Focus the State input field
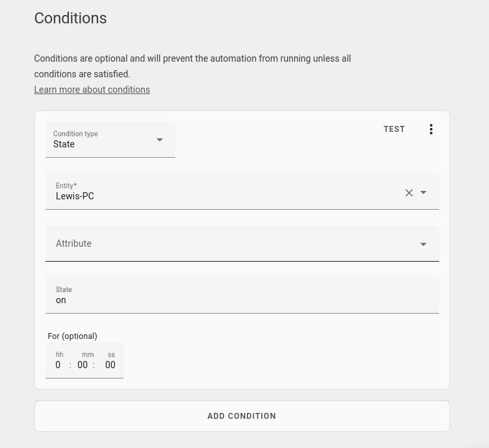The image size is (489, 448). [x=242, y=295]
